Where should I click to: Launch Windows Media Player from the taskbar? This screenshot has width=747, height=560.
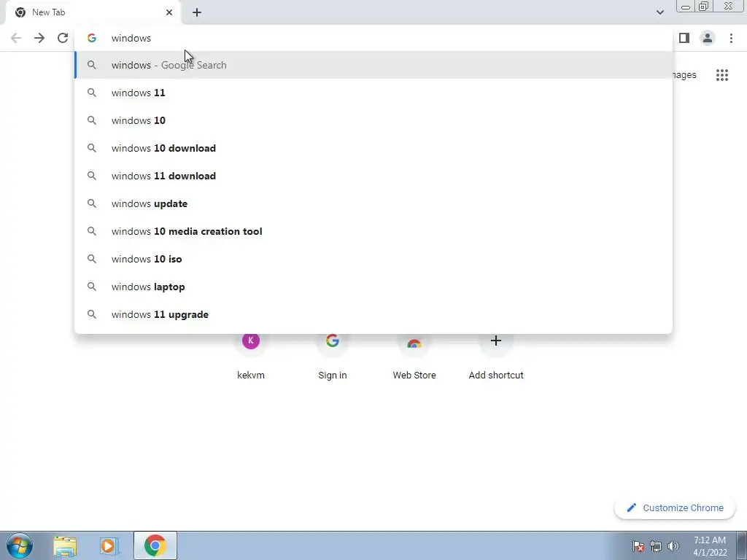tap(109, 545)
